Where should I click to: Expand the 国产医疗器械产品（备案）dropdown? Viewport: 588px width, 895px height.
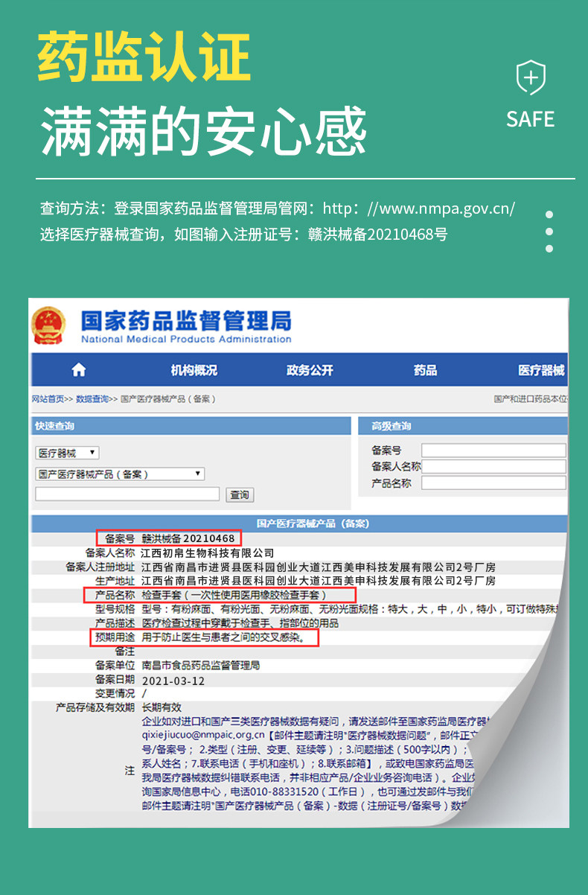120,474
